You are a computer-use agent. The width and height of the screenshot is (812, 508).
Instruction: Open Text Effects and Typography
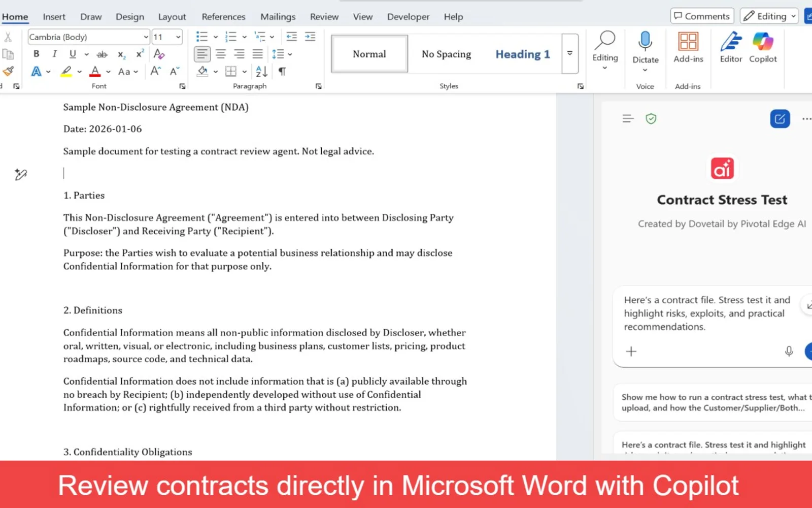[36, 72]
